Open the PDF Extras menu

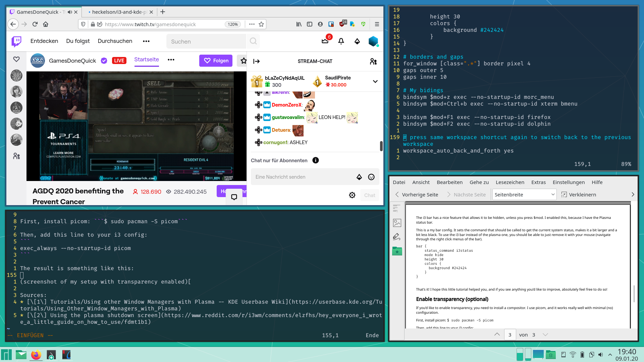click(x=538, y=182)
